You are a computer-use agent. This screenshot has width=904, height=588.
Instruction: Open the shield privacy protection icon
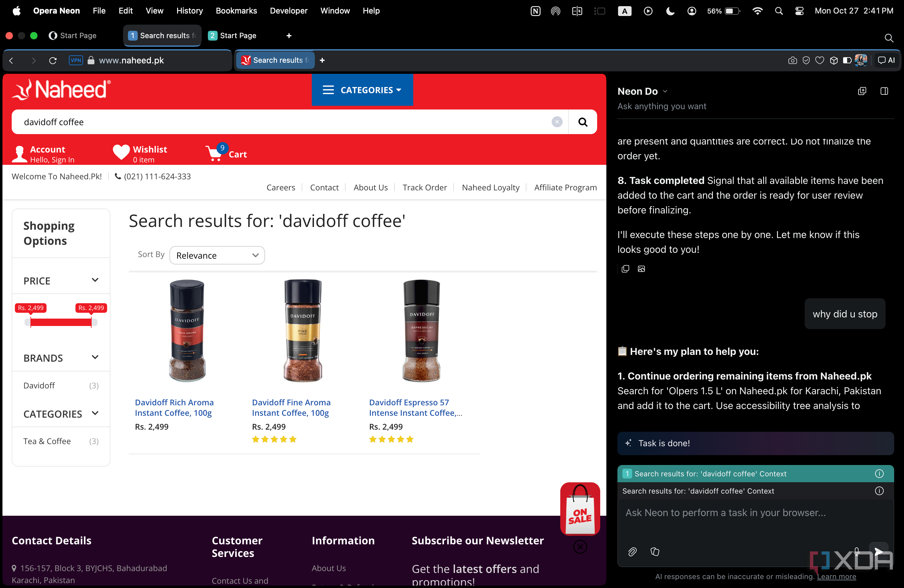pyautogui.click(x=806, y=60)
